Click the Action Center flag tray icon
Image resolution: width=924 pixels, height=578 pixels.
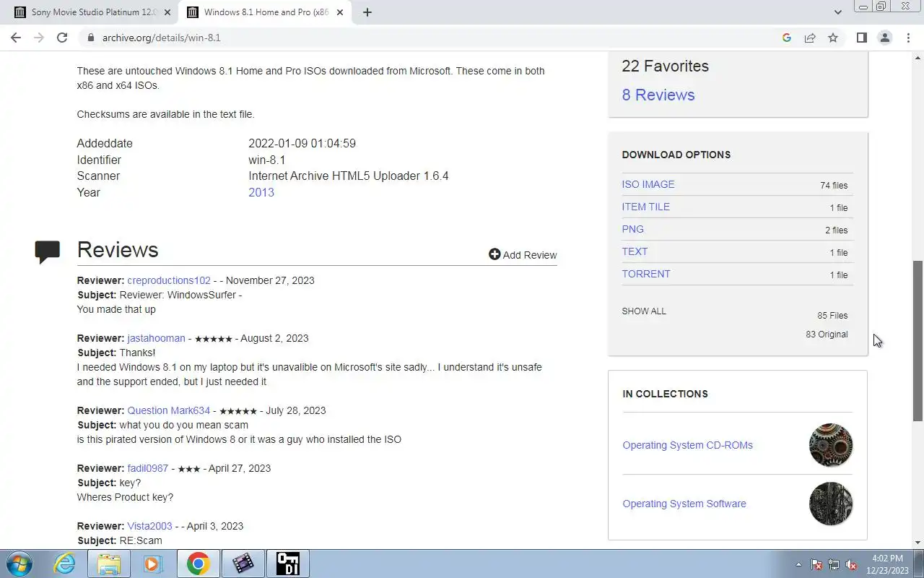pyautogui.click(x=816, y=564)
